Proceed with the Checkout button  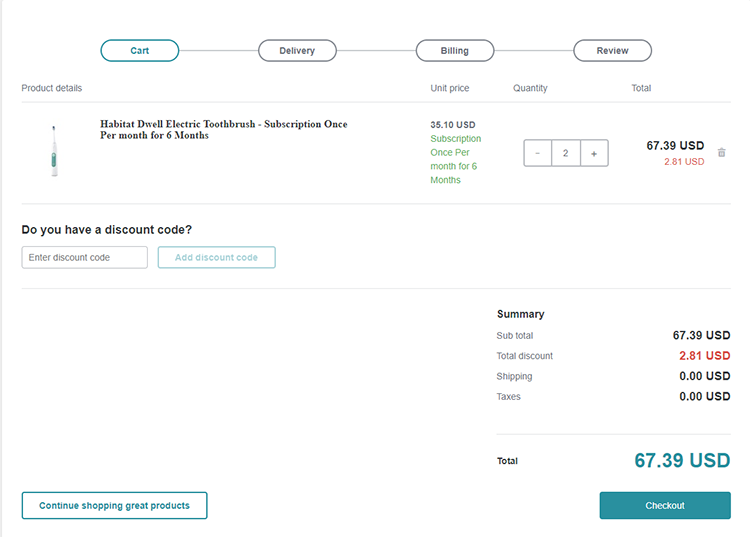coord(665,505)
